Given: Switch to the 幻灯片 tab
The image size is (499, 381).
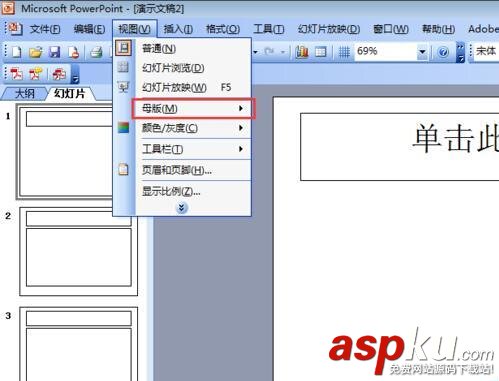Looking at the screenshot, I should point(70,94).
